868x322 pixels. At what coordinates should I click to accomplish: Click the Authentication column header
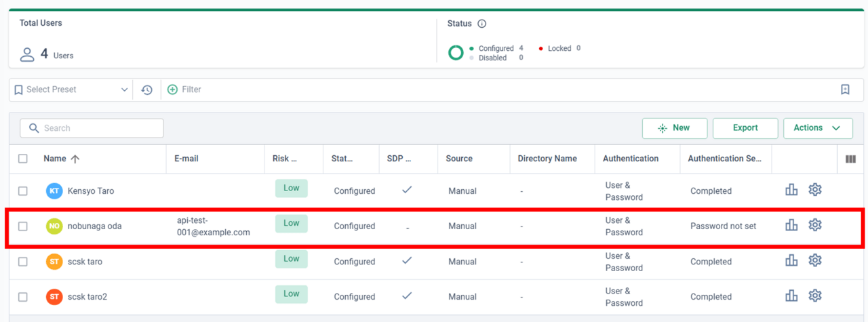pyautogui.click(x=631, y=159)
